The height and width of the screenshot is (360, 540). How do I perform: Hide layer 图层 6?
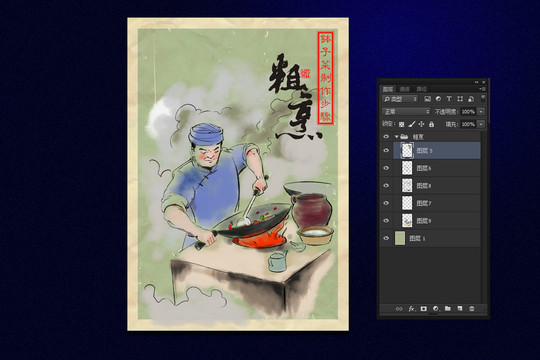(386, 168)
